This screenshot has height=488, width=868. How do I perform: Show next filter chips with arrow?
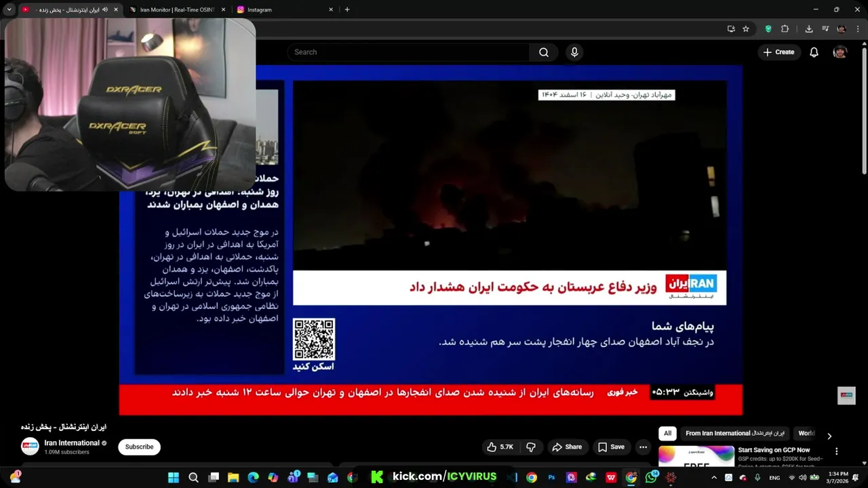(x=829, y=436)
